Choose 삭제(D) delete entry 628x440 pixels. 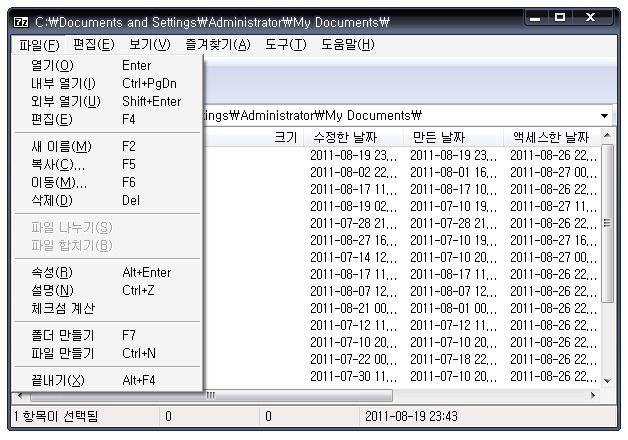pyautogui.click(x=107, y=200)
